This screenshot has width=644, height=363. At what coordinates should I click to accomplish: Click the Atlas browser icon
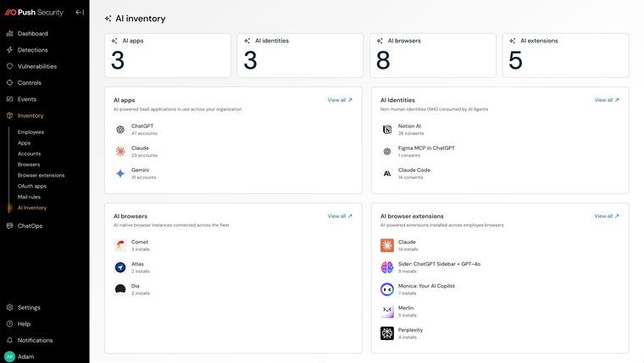click(x=120, y=267)
